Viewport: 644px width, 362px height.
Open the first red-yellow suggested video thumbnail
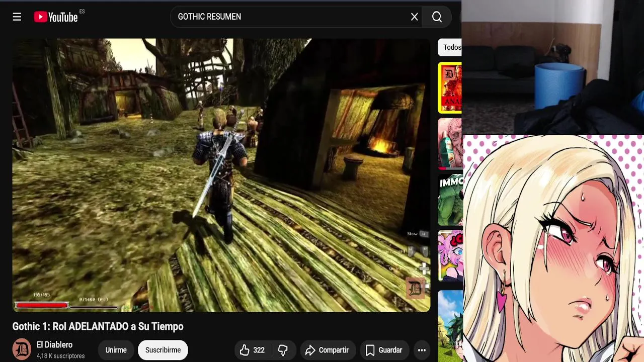click(x=450, y=87)
